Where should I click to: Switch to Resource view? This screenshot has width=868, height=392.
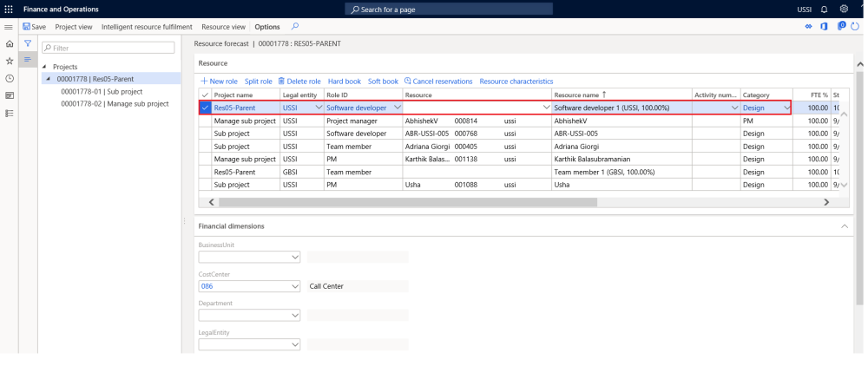pyautogui.click(x=223, y=27)
